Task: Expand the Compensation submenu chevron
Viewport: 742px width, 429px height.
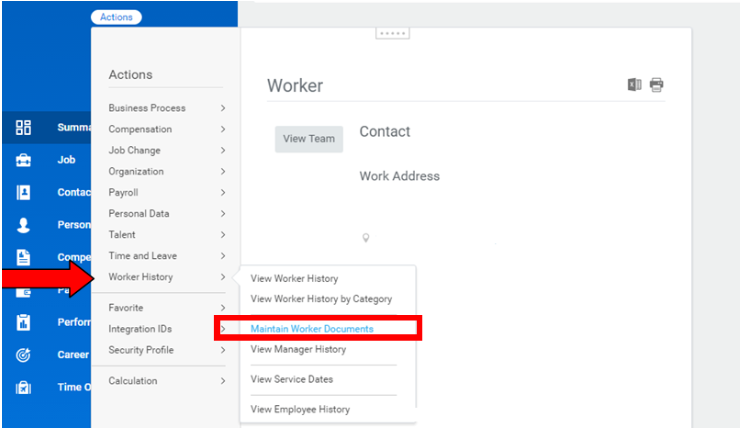Action: click(x=223, y=129)
